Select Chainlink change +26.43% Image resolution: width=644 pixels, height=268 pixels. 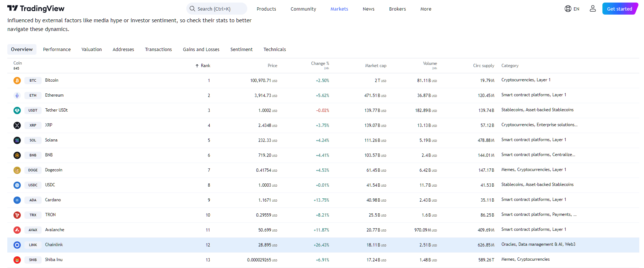pos(321,245)
